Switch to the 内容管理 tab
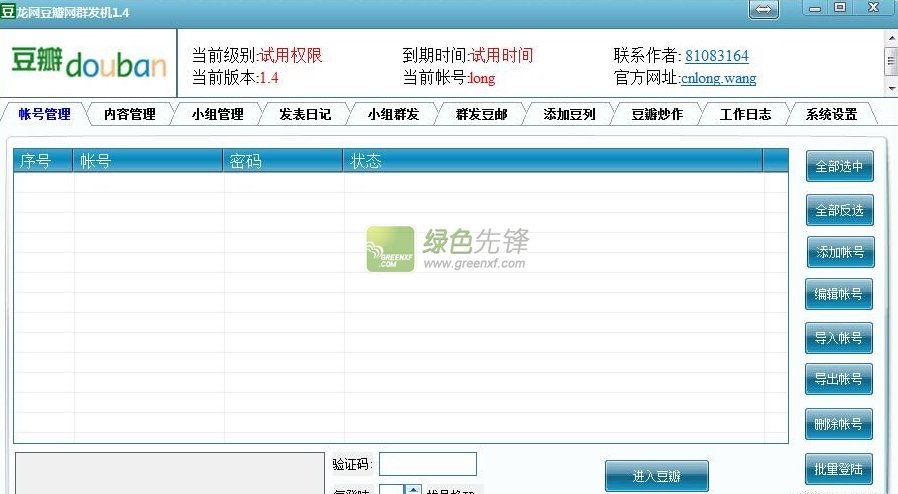The image size is (898, 494). [x=130, y=114]
